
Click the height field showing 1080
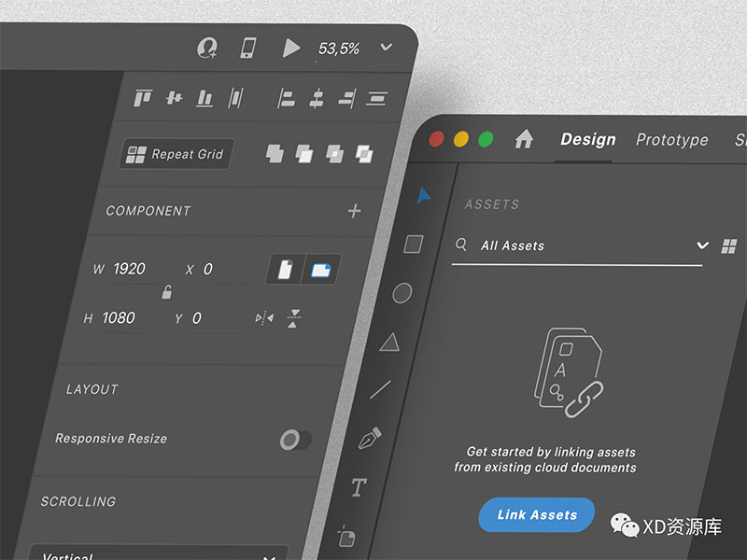[120, 317]
